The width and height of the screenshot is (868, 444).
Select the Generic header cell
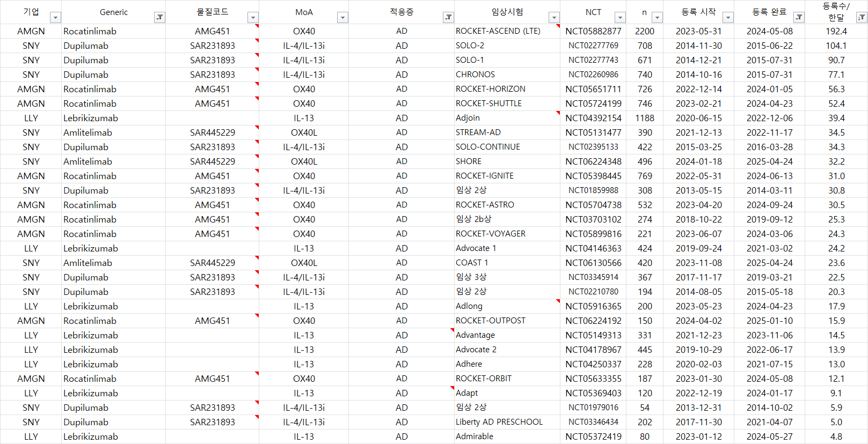coord(114,12)
